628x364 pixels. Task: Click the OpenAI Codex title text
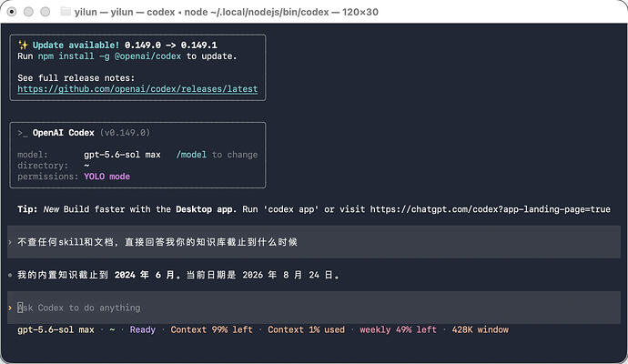(x=64, y=133)
